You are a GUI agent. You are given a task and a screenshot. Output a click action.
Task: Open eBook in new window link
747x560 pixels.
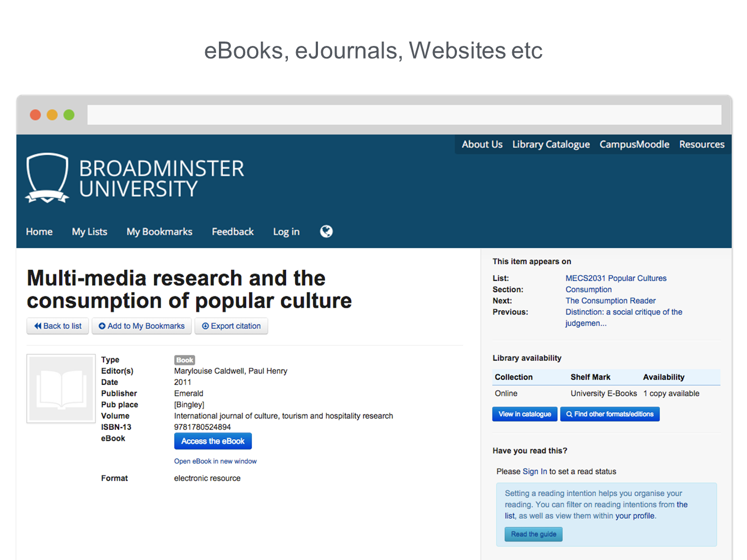215,461
